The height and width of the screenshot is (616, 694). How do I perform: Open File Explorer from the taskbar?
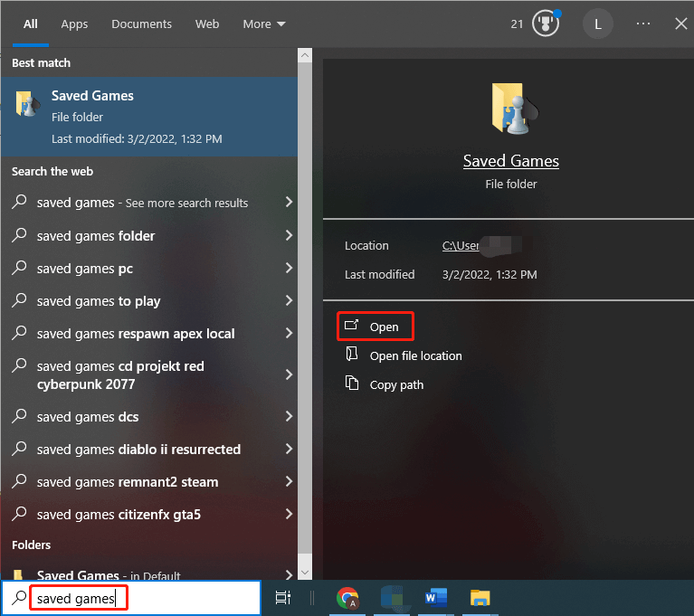[480, 597]
